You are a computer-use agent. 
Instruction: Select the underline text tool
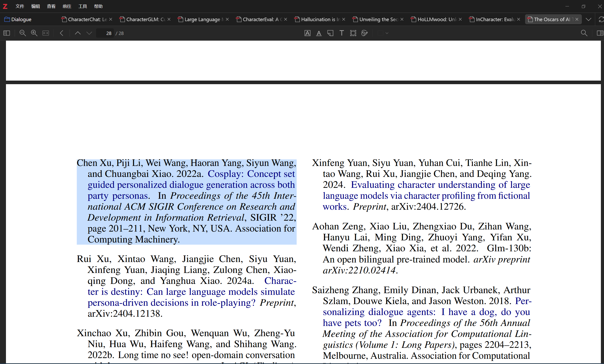319,33
